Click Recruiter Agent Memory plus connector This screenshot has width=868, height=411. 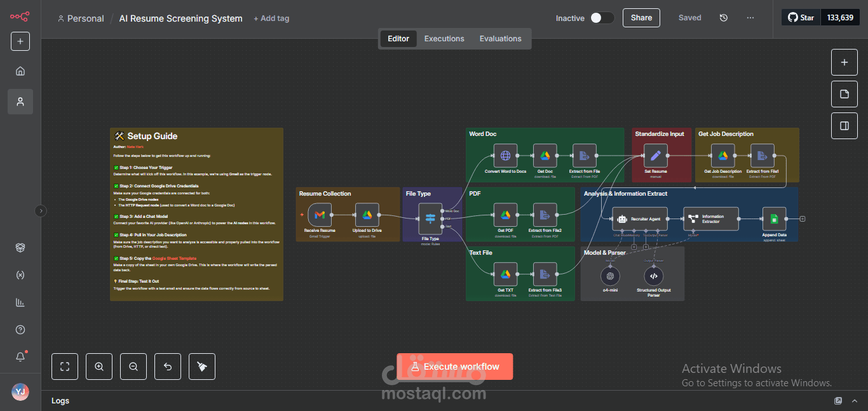pyautogui.click(x=634, y=246)
